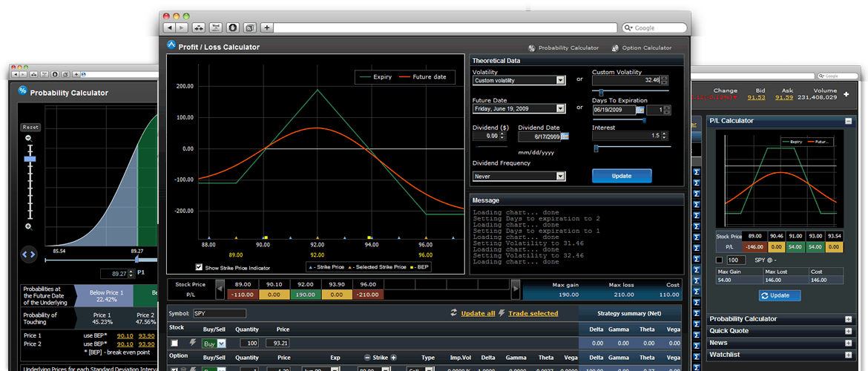Open Dividend Date calendar picker icon

click(565, 137)
